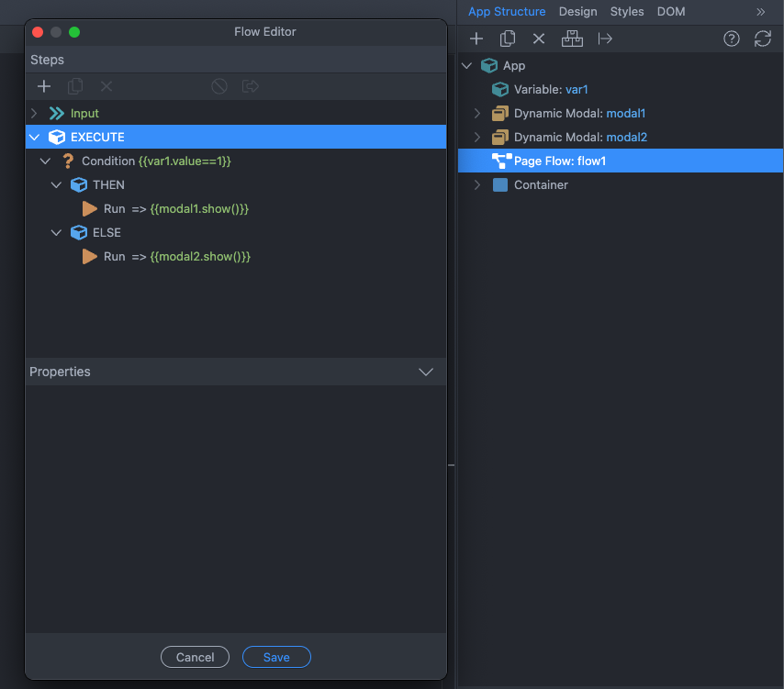Open the Styles tab

627,12
